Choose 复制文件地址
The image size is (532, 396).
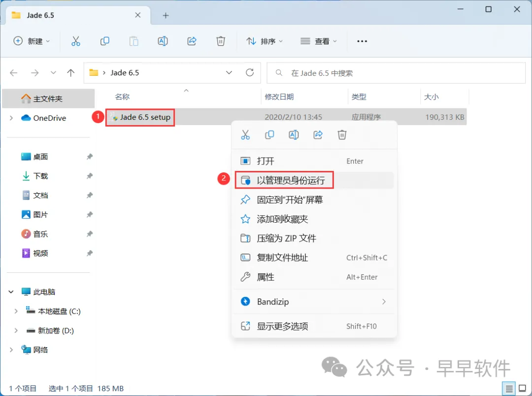click(x=314, y=258)
